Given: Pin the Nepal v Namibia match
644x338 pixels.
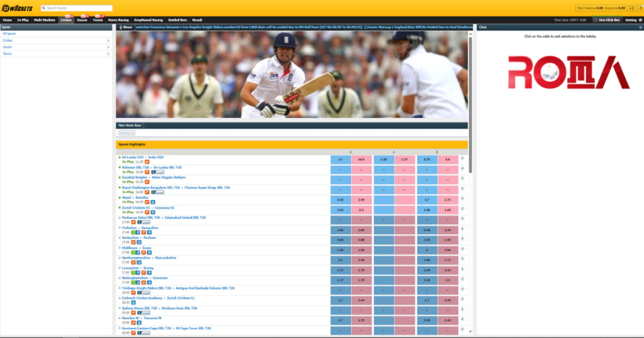Looking at the screenshot, I should tap(462, 199).
